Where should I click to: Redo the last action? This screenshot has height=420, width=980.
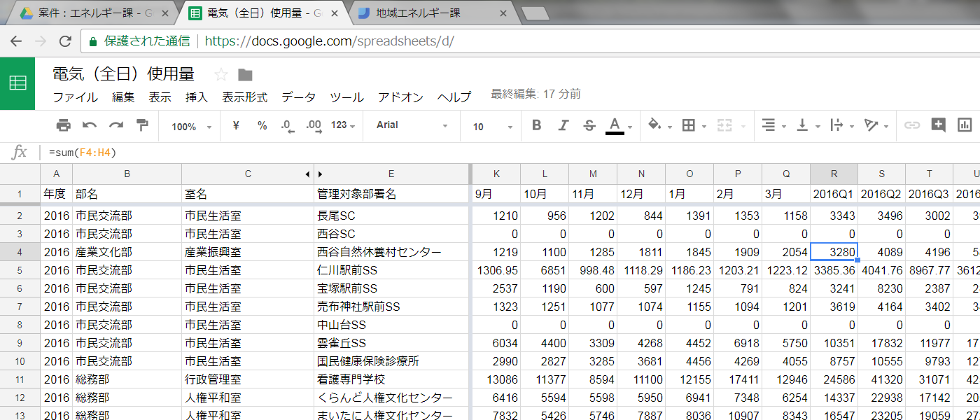pos(116,125)
